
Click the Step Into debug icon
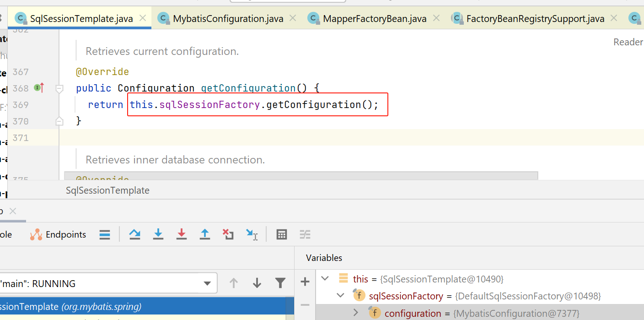tap(158, 234)
